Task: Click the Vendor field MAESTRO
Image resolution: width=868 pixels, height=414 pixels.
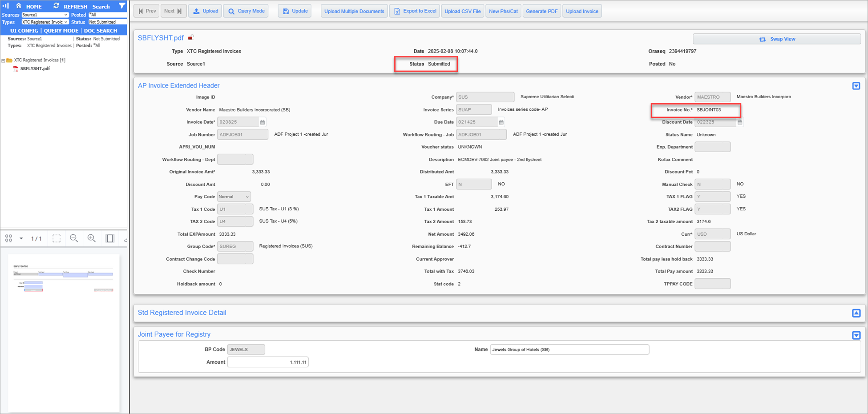Action: coord(712,97)
